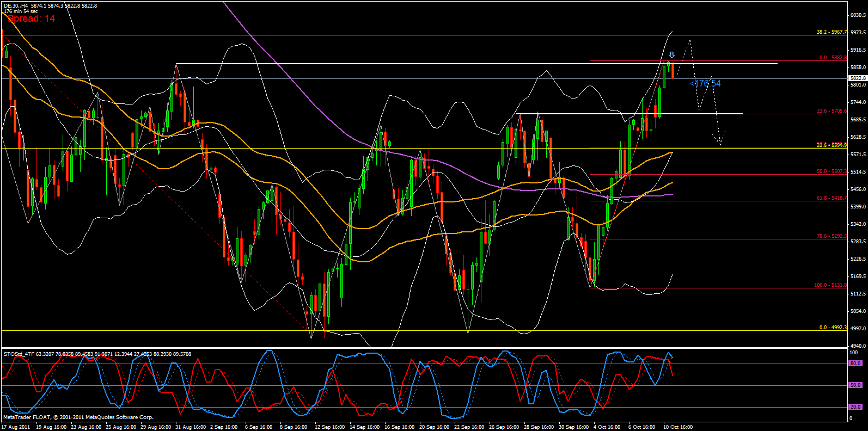Click the MetaTrader FLOAT copyright text
868x431 pixels.
[x=78, y=417]
